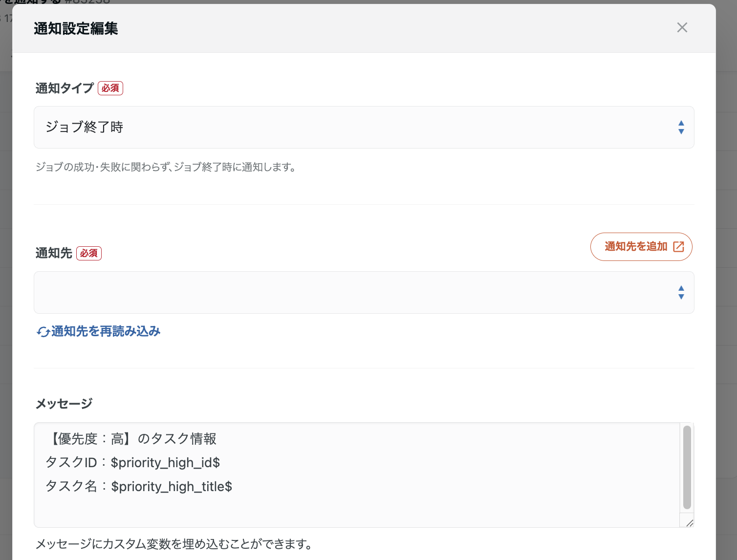
Task: Click the up arrow on 通知タイプ selector
Action: (681, 123)
